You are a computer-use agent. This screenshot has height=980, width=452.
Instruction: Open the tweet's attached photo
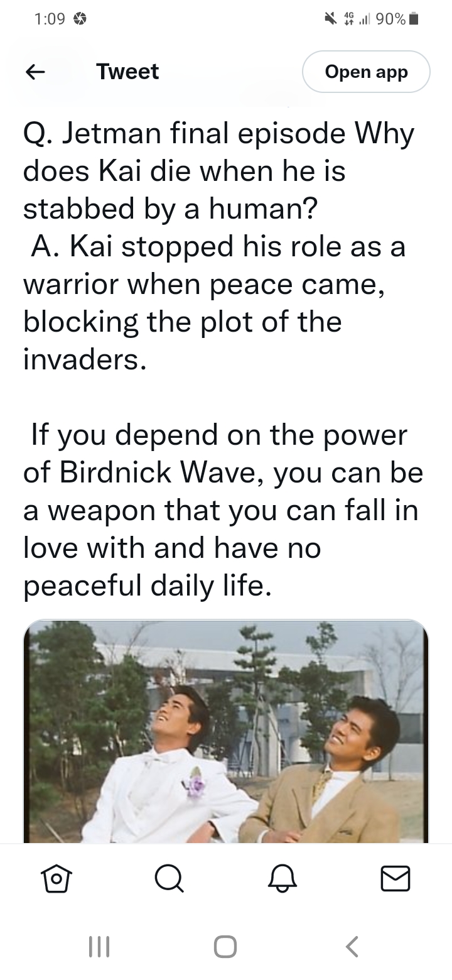226,731
